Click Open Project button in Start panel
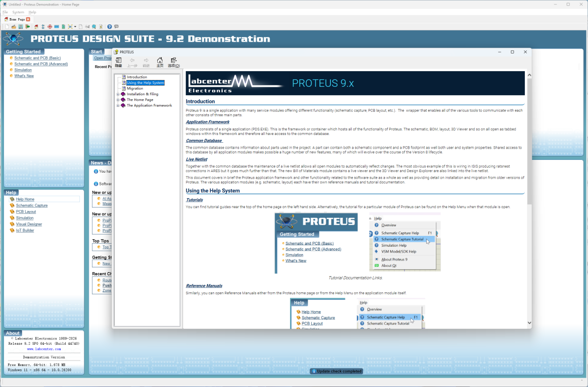 click(102, 58)
